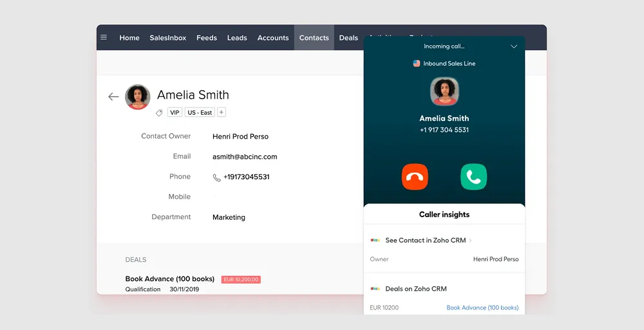Open the Deals tab

coord(348,37)
